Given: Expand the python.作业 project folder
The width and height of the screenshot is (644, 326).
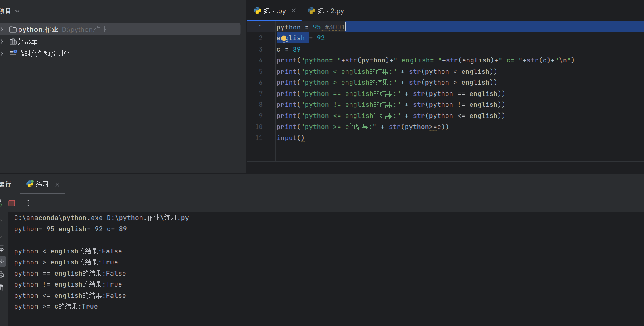Looking at the screenshot, I should click(x=2, y=29).
